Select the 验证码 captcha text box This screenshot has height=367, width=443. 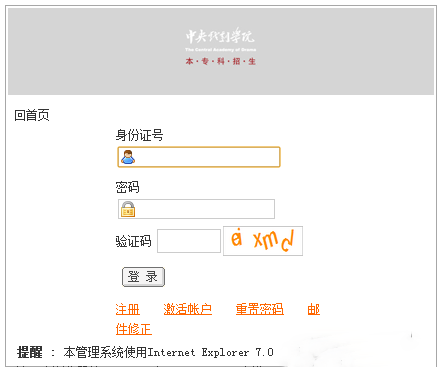pos(189,241)
